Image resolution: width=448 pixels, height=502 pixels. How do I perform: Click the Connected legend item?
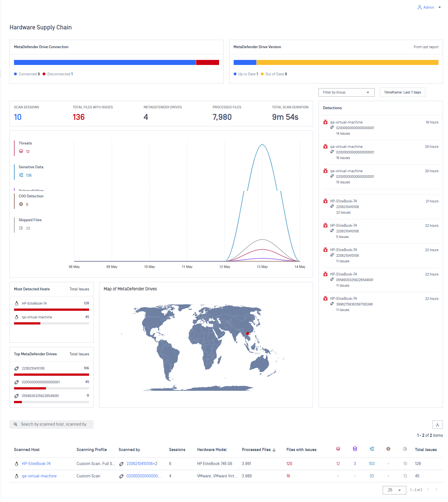[x=27, y=74]
